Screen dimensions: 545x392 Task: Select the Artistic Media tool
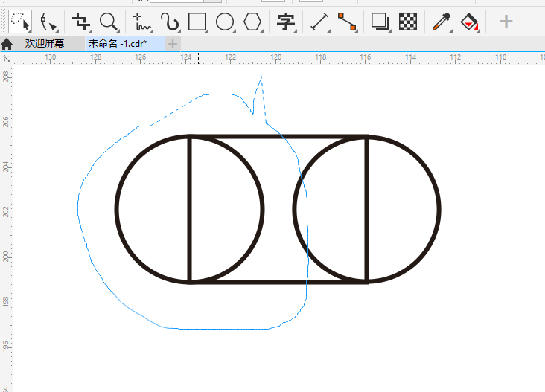[x=170, y=22]
